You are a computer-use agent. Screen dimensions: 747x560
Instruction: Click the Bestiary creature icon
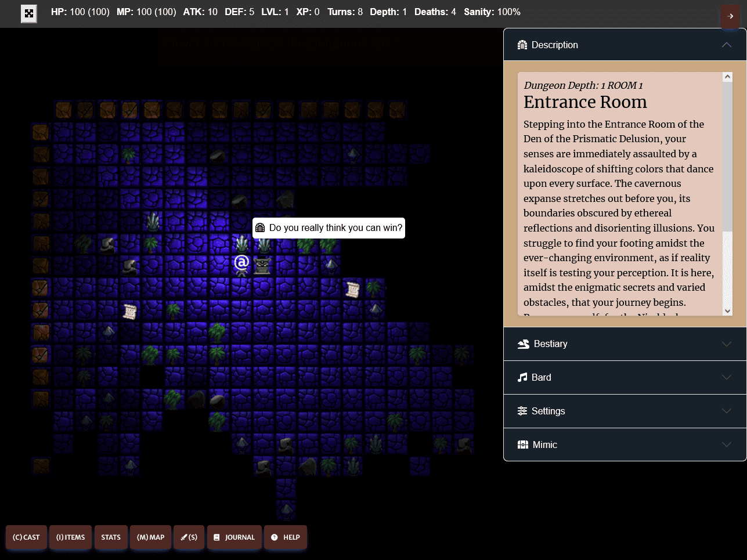click(x=523, y=344)
